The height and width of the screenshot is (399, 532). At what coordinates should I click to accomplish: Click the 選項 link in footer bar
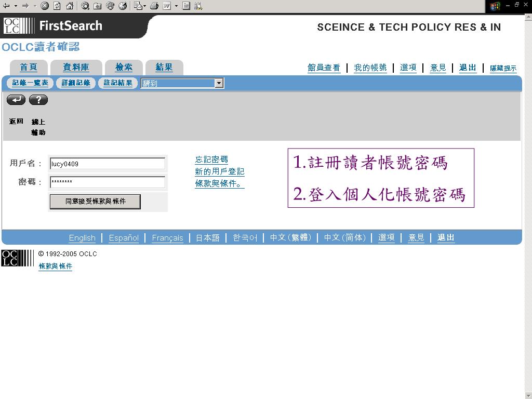point(387,238)
